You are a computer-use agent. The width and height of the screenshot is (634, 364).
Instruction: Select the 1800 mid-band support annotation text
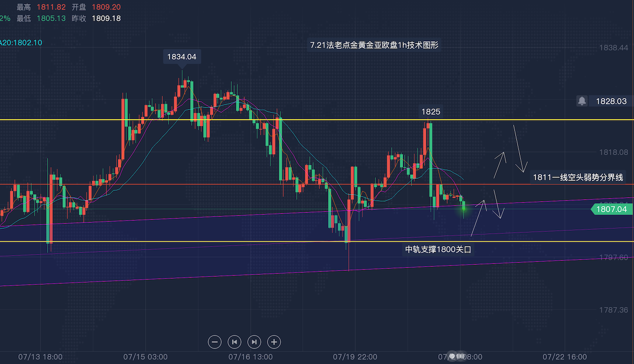[x=438, y=250]
